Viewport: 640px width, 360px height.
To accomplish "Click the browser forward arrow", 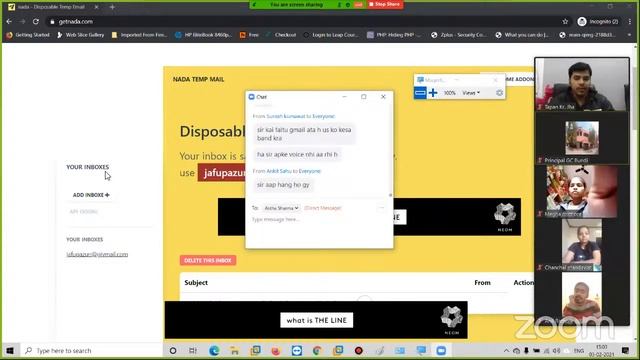I will (22, 22).
